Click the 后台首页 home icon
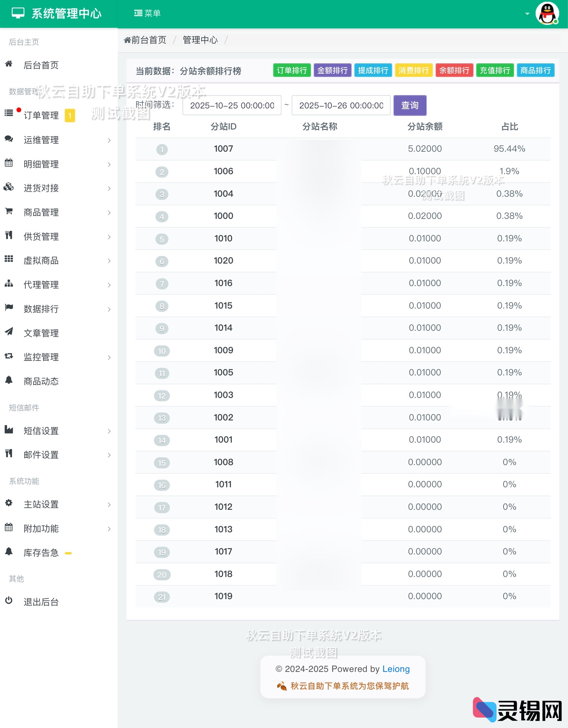Image resolution: width=568 pixels, height=728 pixels. click(9, 65)
